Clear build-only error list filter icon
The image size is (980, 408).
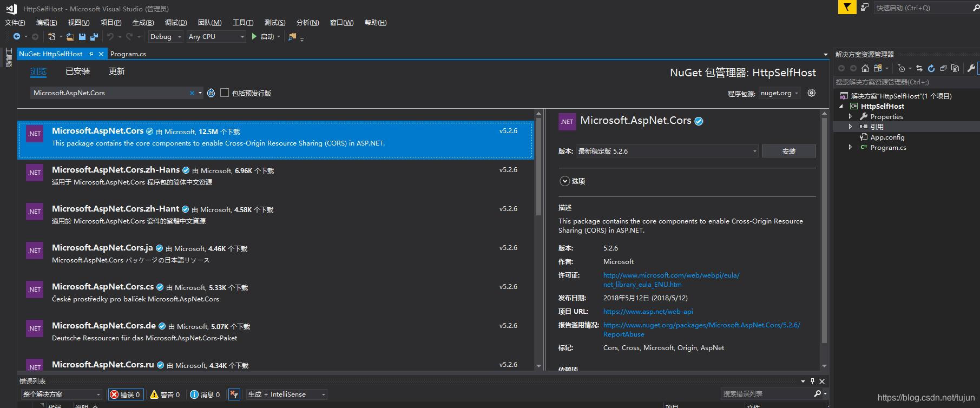234,394
